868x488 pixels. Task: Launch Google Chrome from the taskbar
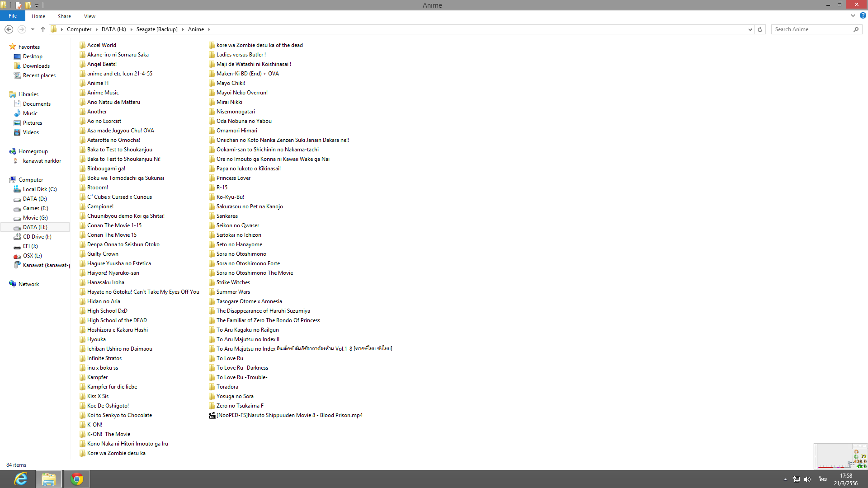[x=77, y=479]
